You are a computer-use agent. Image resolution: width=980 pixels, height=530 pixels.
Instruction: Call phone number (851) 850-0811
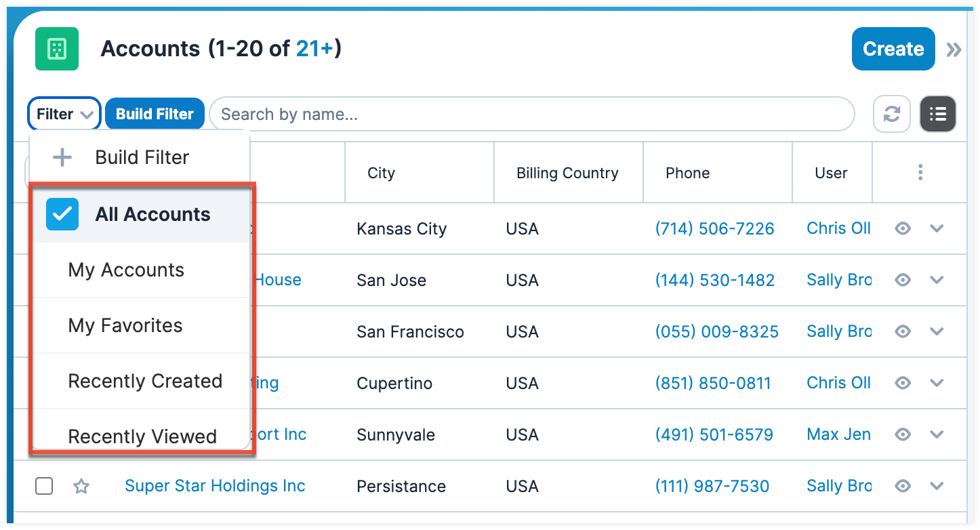(713, 383)
